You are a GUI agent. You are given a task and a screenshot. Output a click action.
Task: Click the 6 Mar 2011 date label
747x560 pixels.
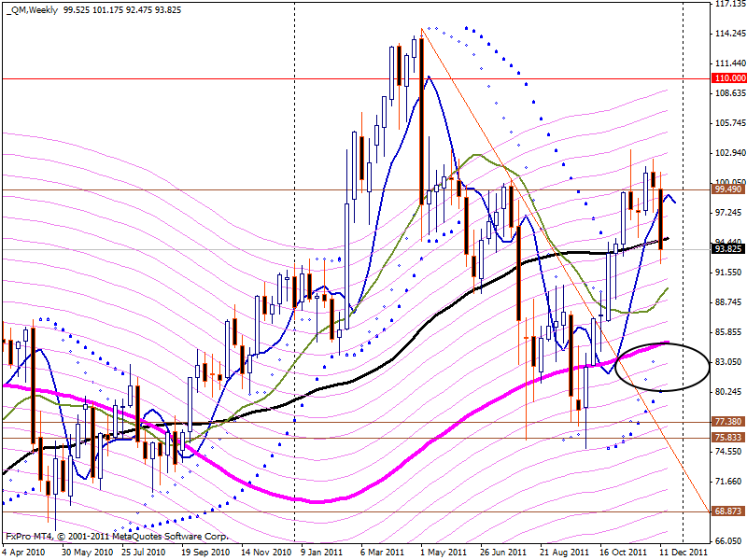pos(382,553)
